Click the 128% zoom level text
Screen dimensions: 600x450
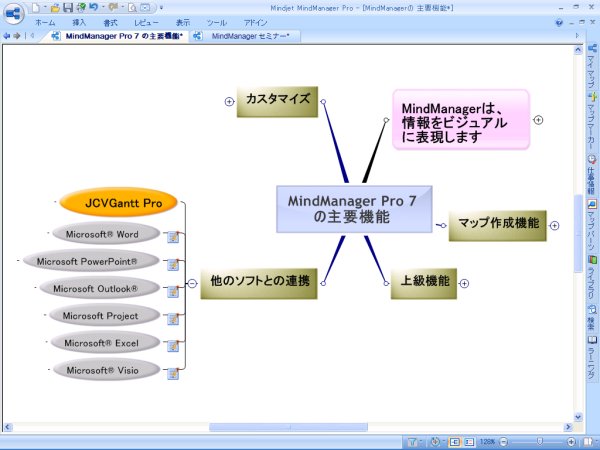(x=487, y=442)
